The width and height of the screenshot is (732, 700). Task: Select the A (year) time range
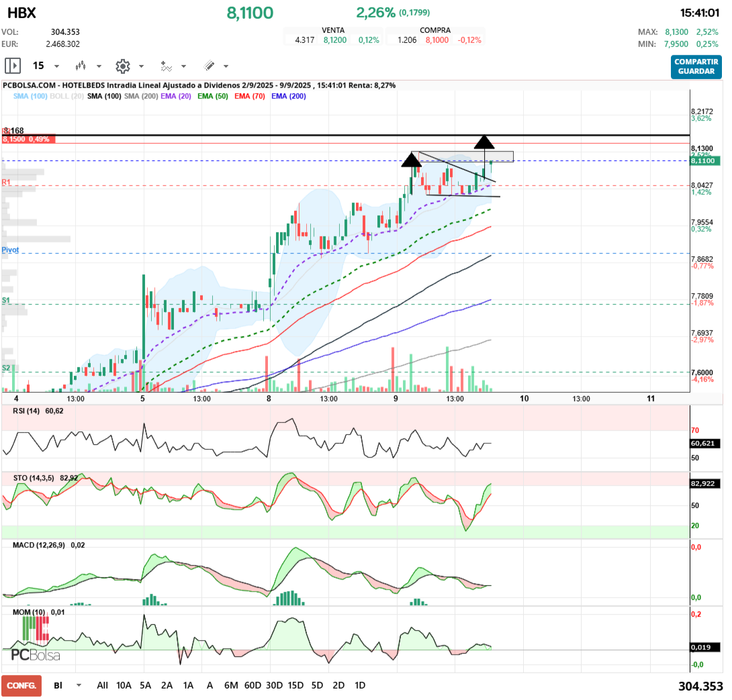click(210, 685)
